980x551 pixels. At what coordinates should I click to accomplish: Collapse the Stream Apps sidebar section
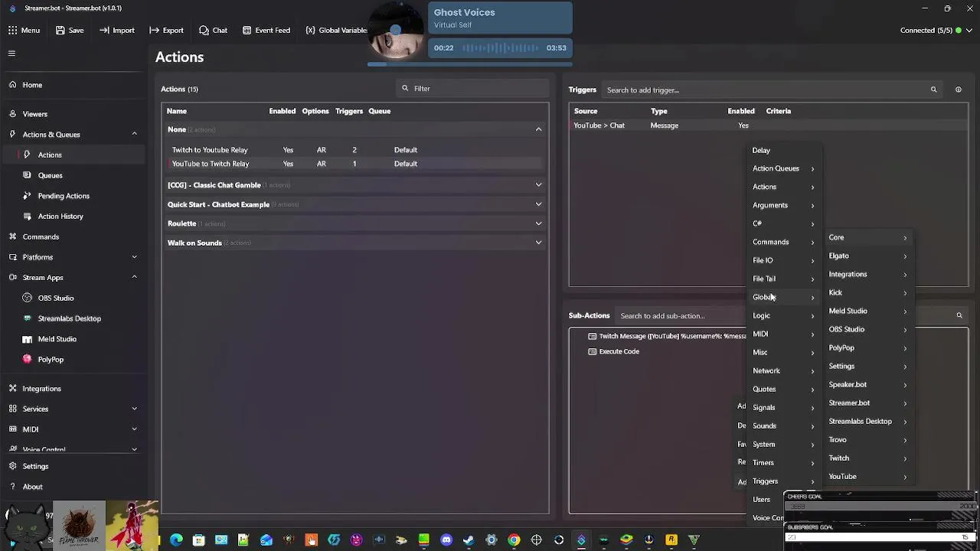[134, 278]
